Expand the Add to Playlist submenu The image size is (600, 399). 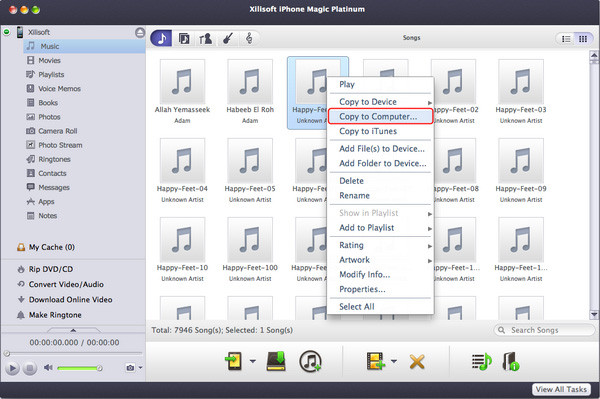coord(381,228)
